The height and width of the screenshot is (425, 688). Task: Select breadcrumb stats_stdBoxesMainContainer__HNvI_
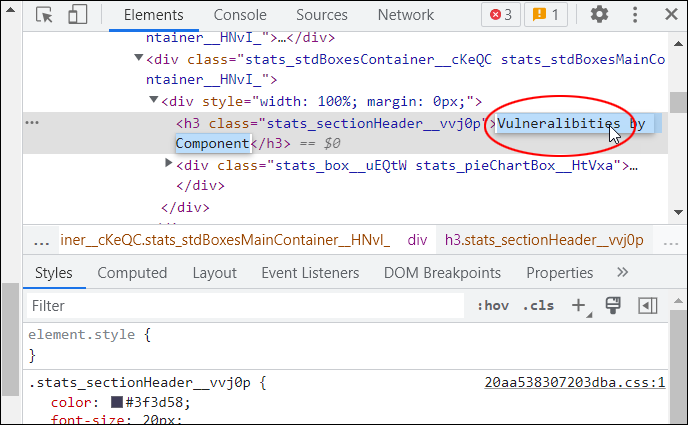tap(225, 240)
